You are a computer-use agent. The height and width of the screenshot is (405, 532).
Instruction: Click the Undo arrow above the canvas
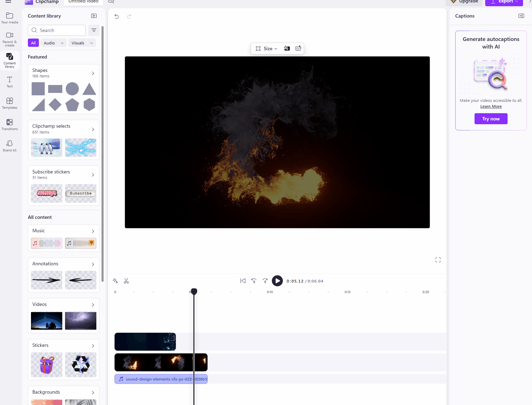point(116,16)
